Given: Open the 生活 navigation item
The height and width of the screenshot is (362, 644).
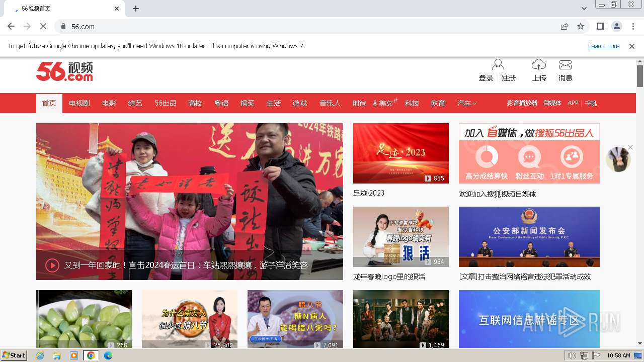Looking at the screenshot, I should pos(274,103).
